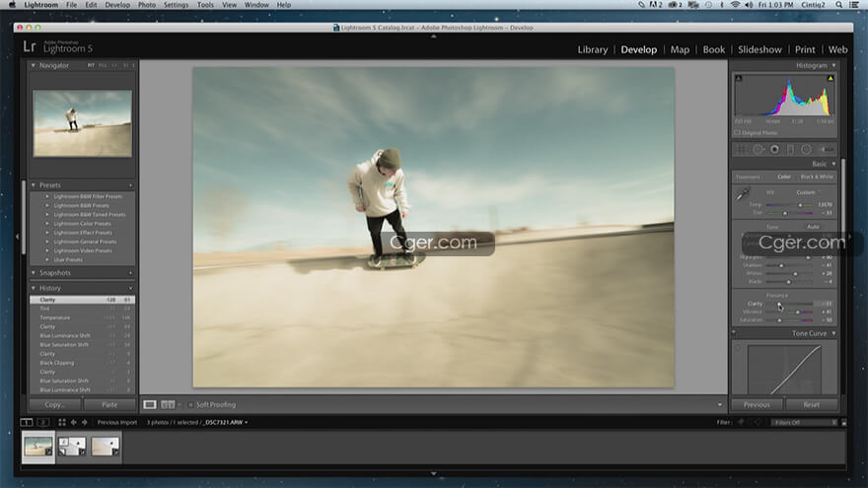868x488 pixels.
Task: Clear all with History panel X
Action: tap(130, 288)
